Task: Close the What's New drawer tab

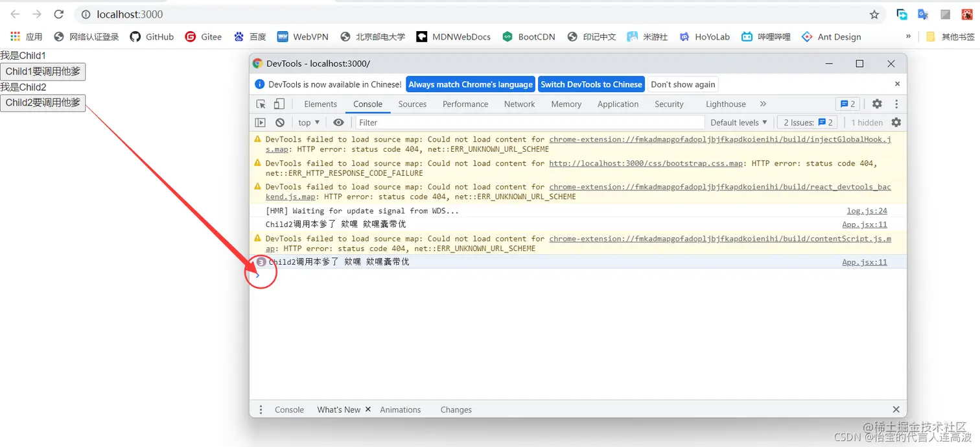Action: click(x=368, y=409)
